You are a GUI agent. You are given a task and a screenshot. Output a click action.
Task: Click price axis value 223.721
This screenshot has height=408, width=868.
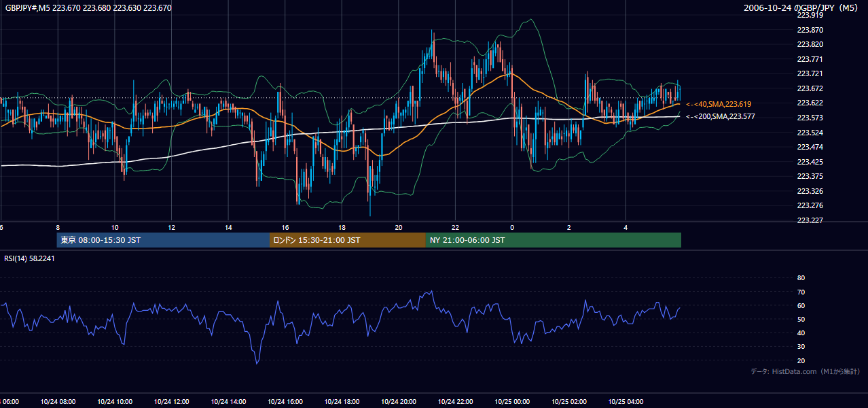click(x=810, y=73)
